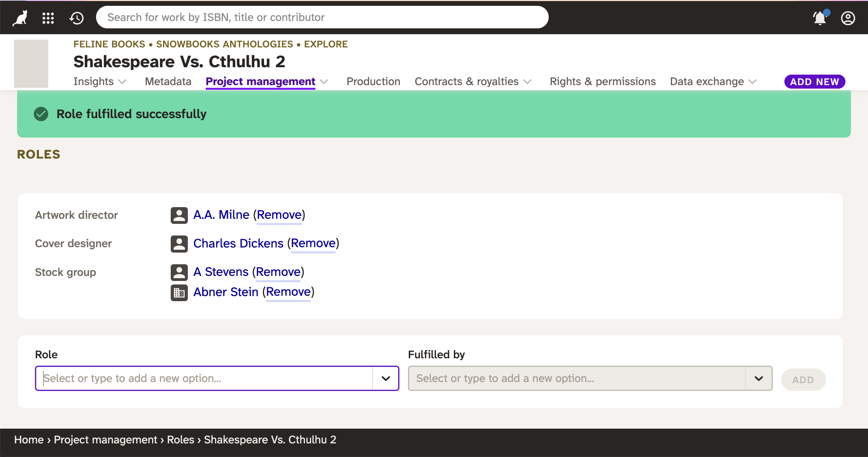Open the A.A. Milne contact link

pos(221,215)
